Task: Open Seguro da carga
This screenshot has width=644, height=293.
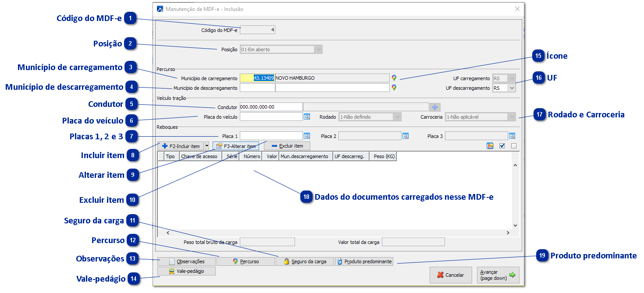Action: [x=305, y=261]
